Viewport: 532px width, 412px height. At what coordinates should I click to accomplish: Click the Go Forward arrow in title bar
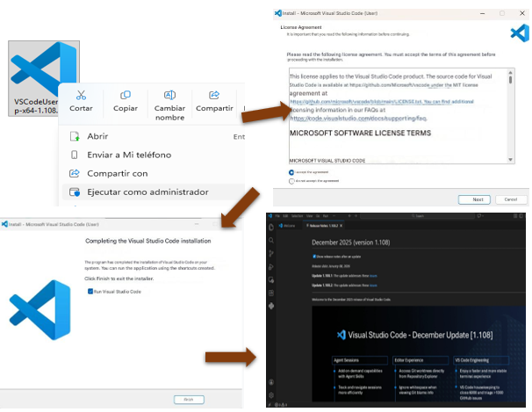tap(356, 216)
